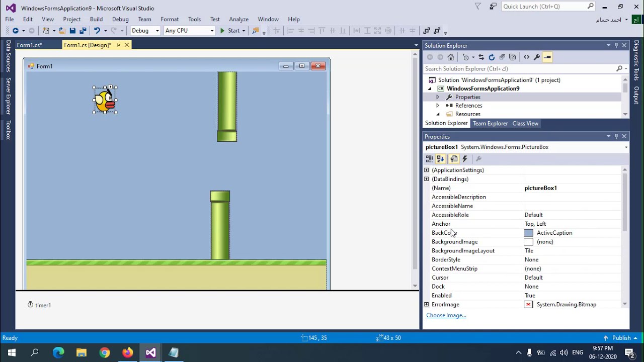Click wrench Properties icon in Solution Explorer toolbar
Screen dimensions: 644x362
(x=537, y=57)
